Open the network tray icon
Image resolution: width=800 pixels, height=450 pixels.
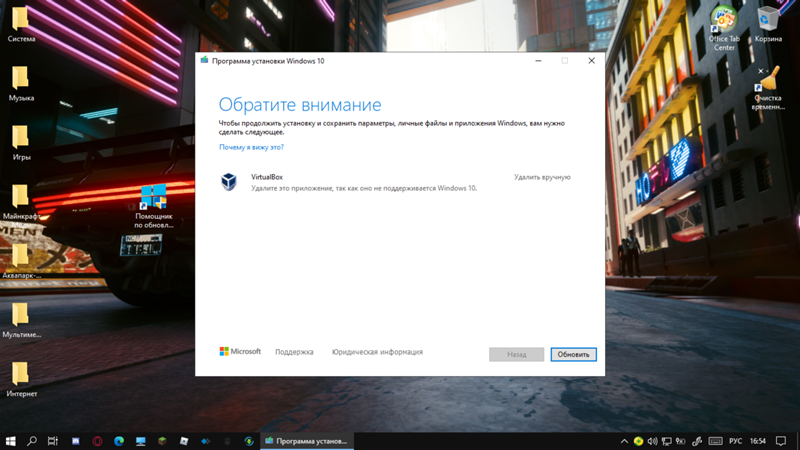coord(666,441)
